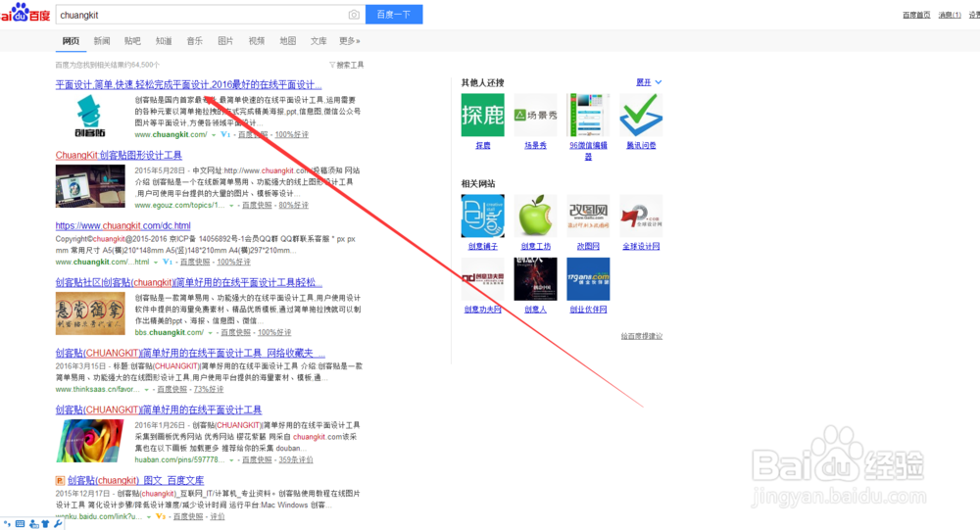Click the green 探鹿 icon
Viewport: 980px width, 530px height.
pyautogui.click(x=482, y=115)
